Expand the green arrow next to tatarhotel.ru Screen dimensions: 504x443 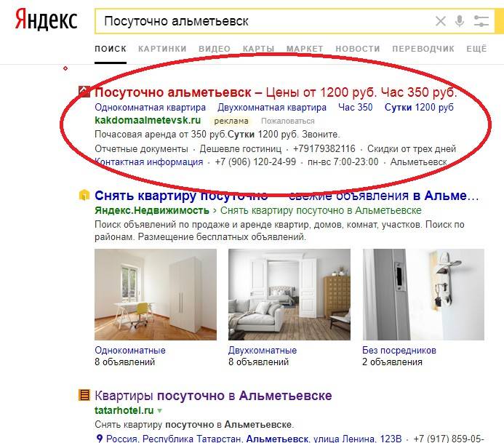160,410
